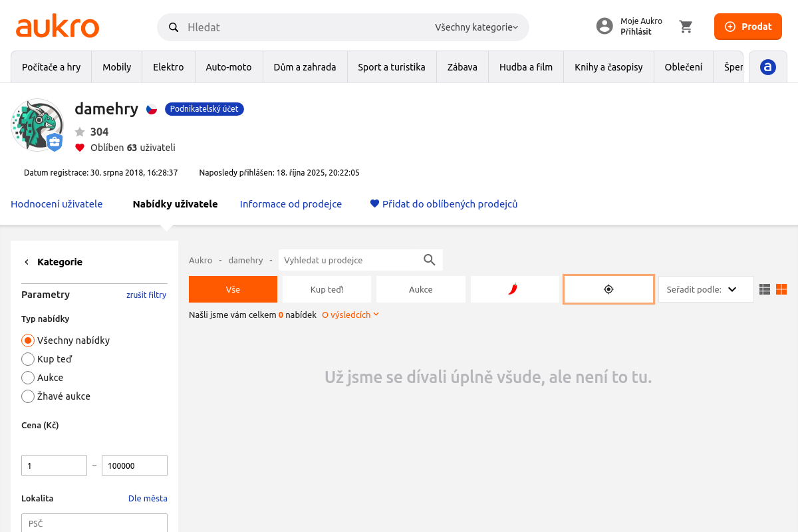This screenshot has width=798, height=532.
Task: Click the Prodat sell button
Action: click(x=748, y=27)
